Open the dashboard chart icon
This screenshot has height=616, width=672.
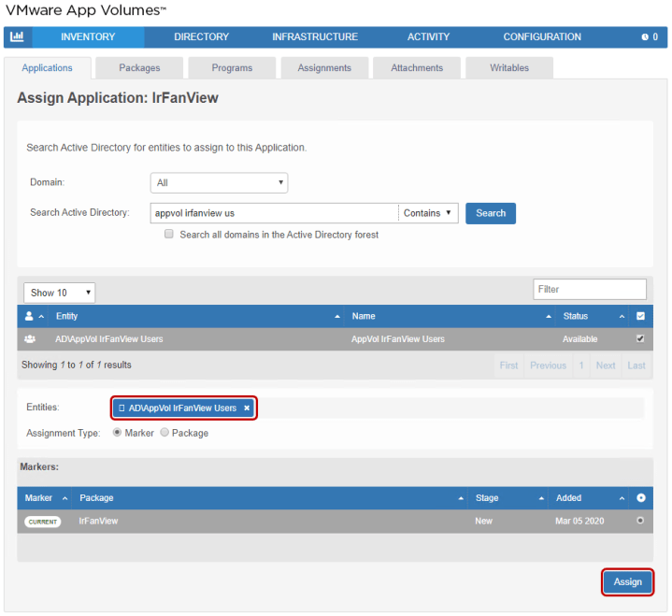pos(17,37)
